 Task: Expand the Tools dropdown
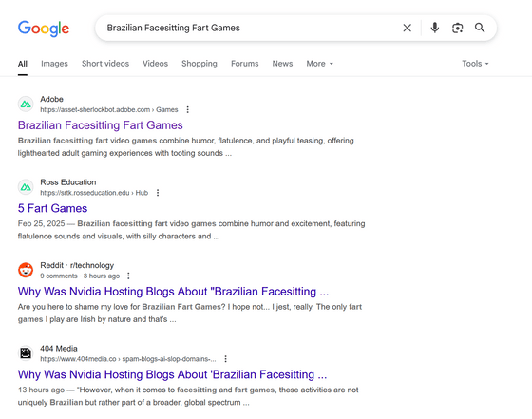click(475, 64)
